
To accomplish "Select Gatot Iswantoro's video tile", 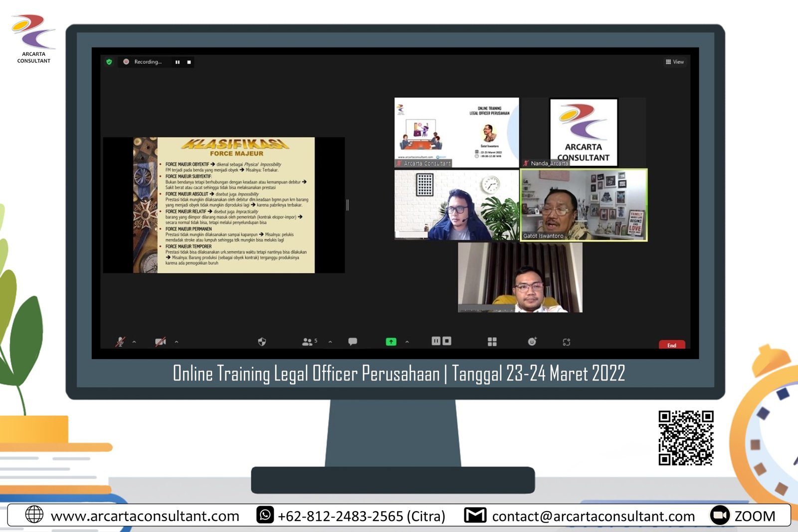I will tap(584, 205).
